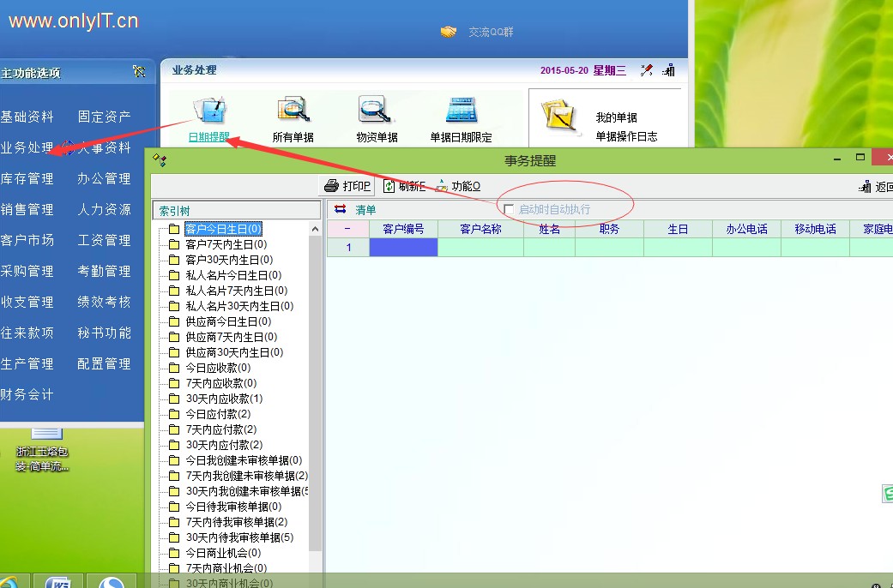Open the 日期提醒 icon in 业务处理
893x588 pixels.
[x=209, y=111]
